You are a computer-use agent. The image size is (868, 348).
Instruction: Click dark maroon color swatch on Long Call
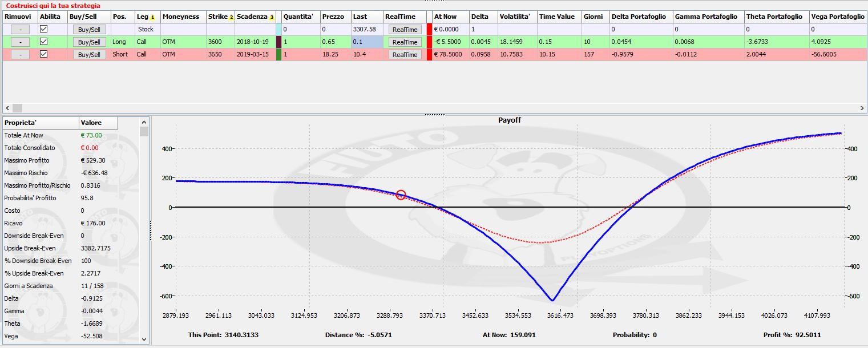click(278, 42)
